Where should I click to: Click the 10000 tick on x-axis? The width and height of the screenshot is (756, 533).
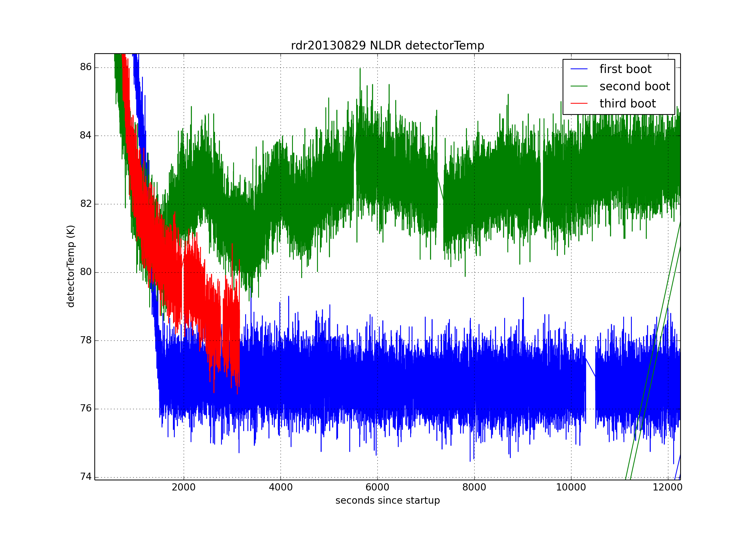(571, 487)
